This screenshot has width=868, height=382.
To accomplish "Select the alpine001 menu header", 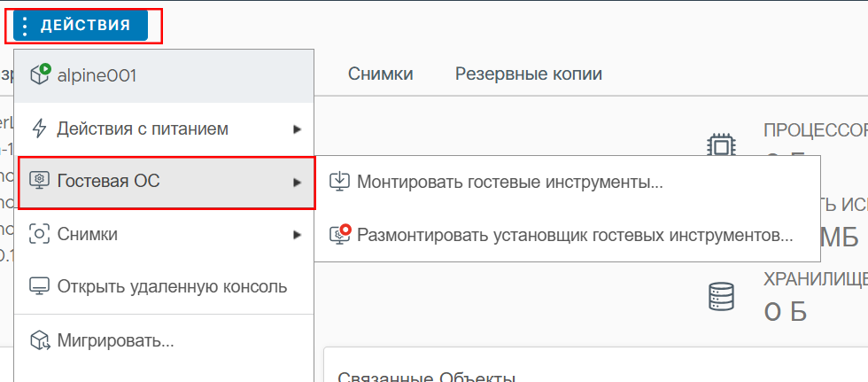I will tap(164, 76).
